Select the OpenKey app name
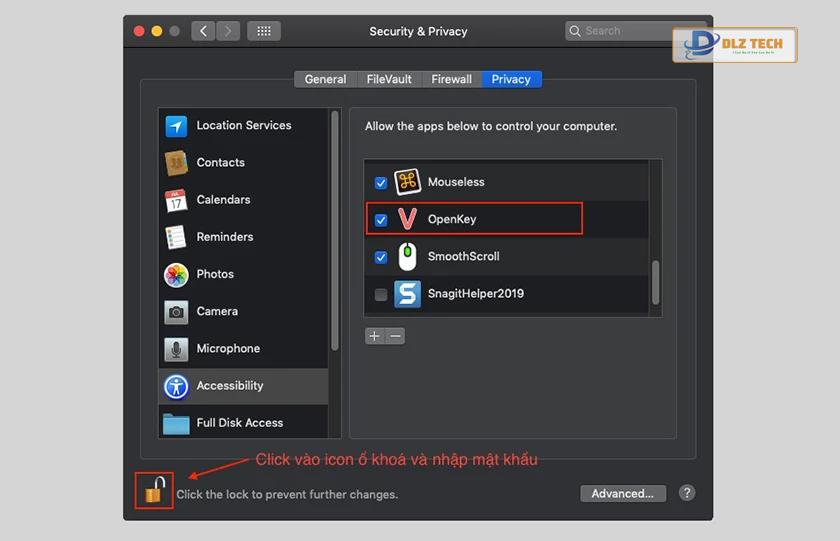Screen dimensions: 840x541 452,219
